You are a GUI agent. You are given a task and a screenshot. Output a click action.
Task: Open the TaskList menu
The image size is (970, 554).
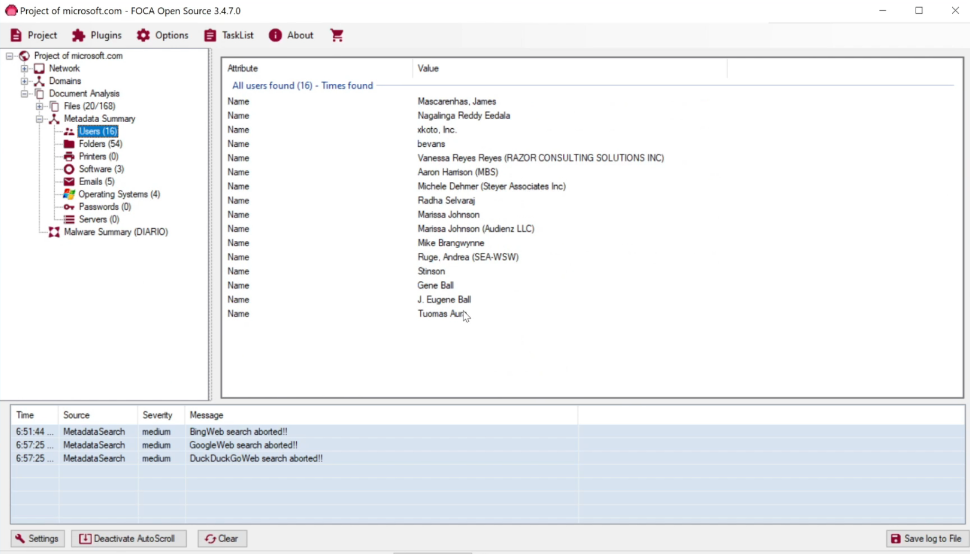(x=229, y=35)
